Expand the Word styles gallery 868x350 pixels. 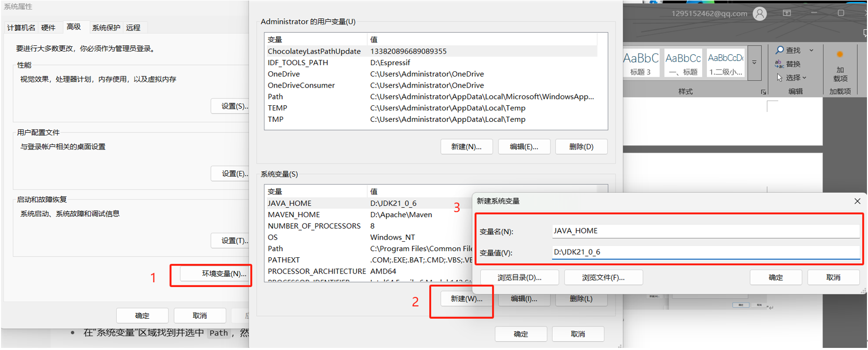click(x=754, y=63)
